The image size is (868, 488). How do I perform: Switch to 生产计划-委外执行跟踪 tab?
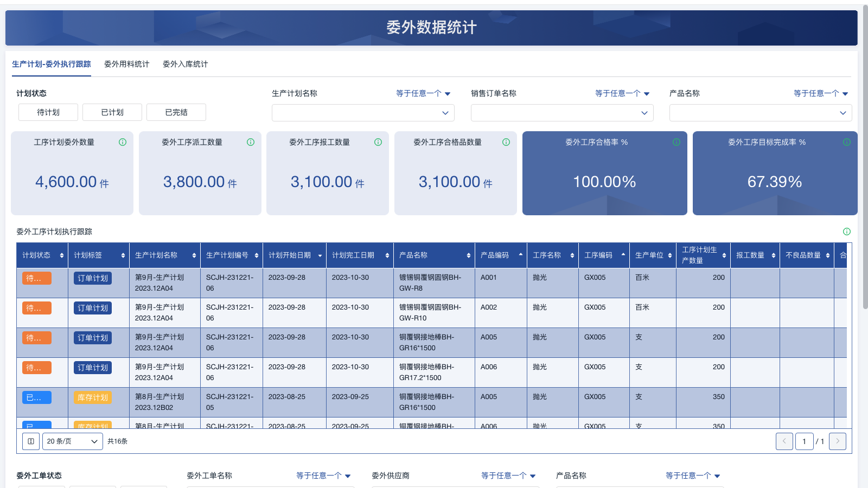(x=52, y=64)
